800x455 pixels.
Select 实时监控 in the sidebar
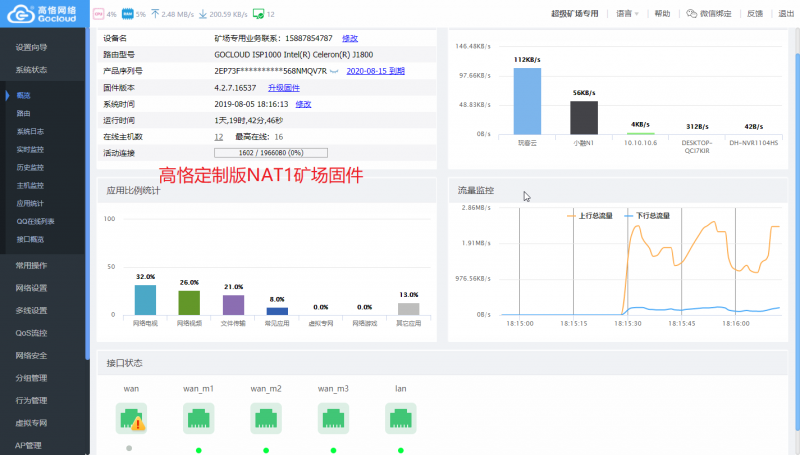(x=30, y=149)
